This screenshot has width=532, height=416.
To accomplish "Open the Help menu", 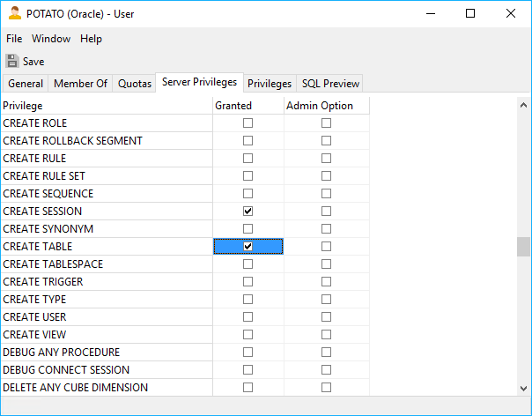I will [91, 39].
